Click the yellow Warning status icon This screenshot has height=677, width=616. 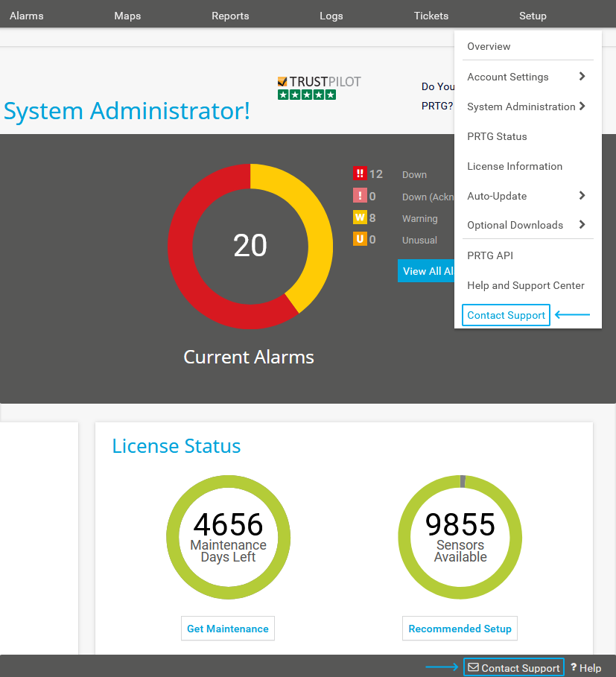tap(360, 217)
